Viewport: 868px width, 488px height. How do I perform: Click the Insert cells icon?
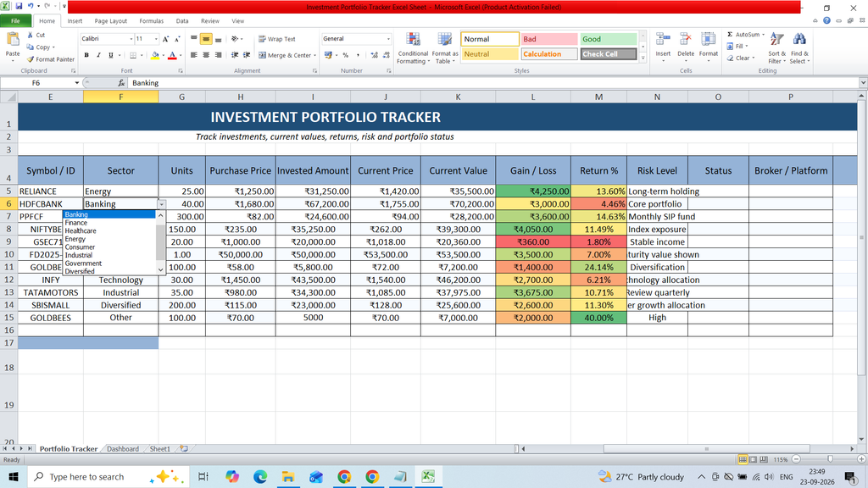(x=663, y=40)
